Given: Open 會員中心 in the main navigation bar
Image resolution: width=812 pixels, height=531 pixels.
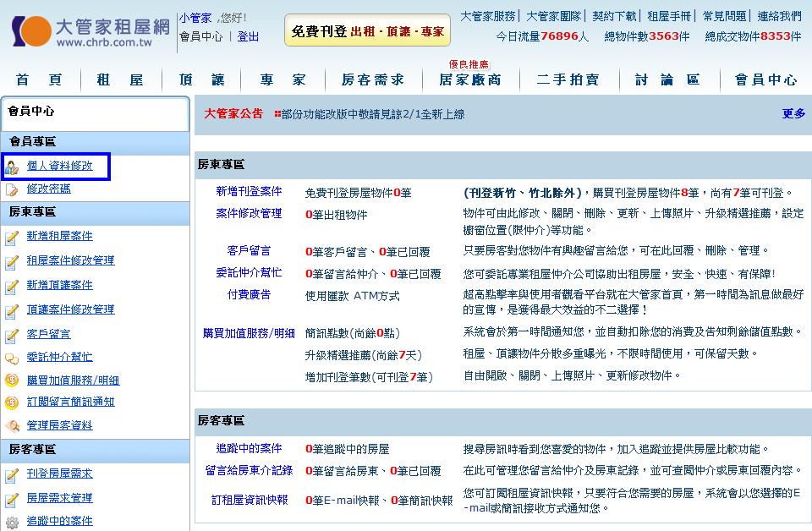Looking at the screenshot, I should (x=766, y=79).
